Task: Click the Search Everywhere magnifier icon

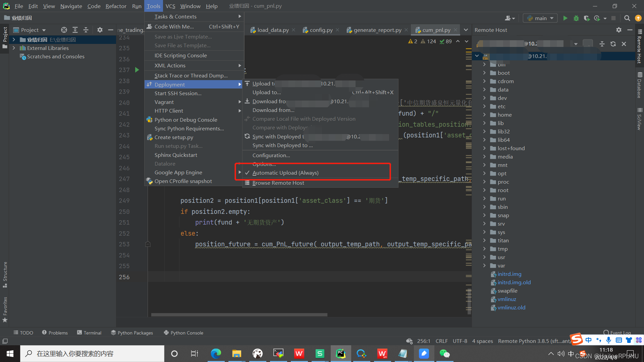Action: click(627, 18)
